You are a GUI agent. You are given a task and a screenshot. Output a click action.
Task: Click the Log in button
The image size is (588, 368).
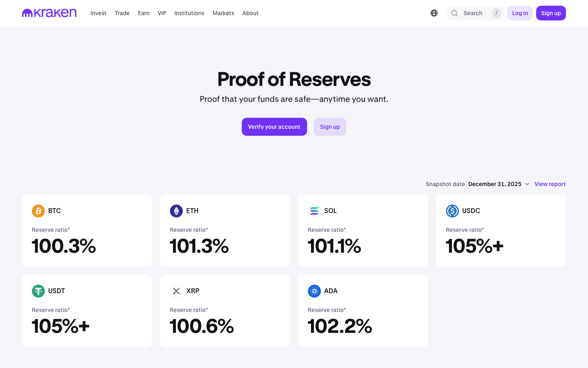click(520, 13)
